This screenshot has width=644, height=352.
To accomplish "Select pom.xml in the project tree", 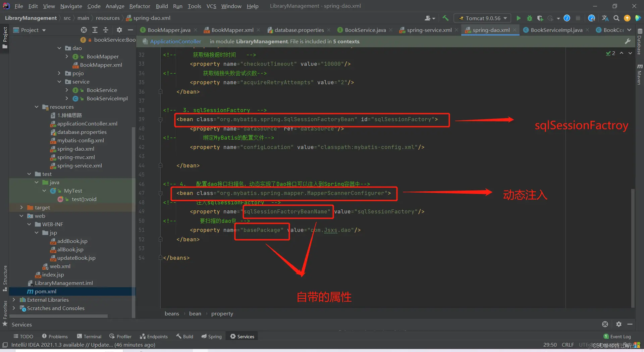I will click(x=72, y=291).
